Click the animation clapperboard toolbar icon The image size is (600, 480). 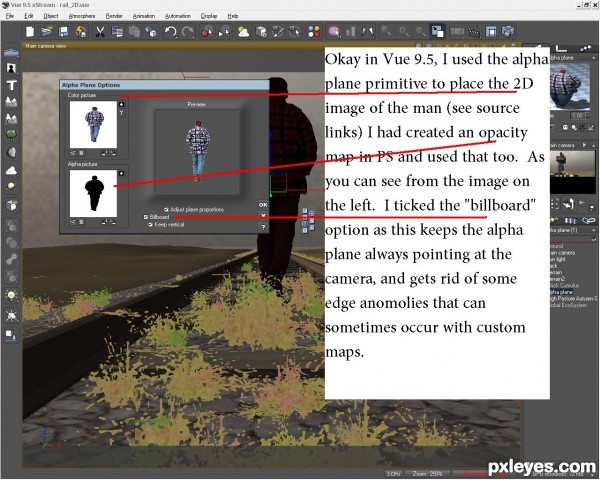[474, 31]
